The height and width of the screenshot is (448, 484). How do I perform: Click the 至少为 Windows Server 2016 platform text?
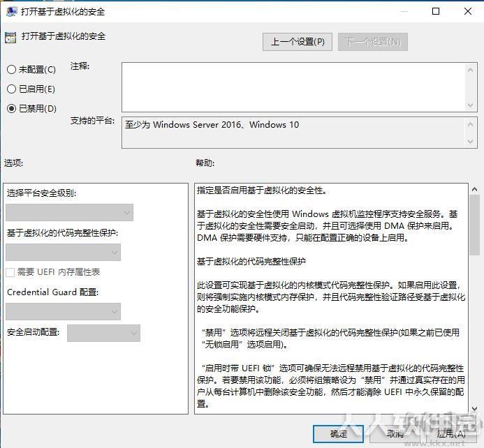pyautogui.click(x=212, y=125)
